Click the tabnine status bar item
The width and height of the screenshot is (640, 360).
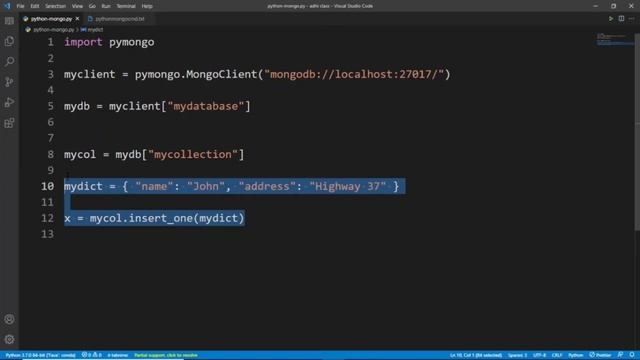pyautogui.click(x=118, y=355)
